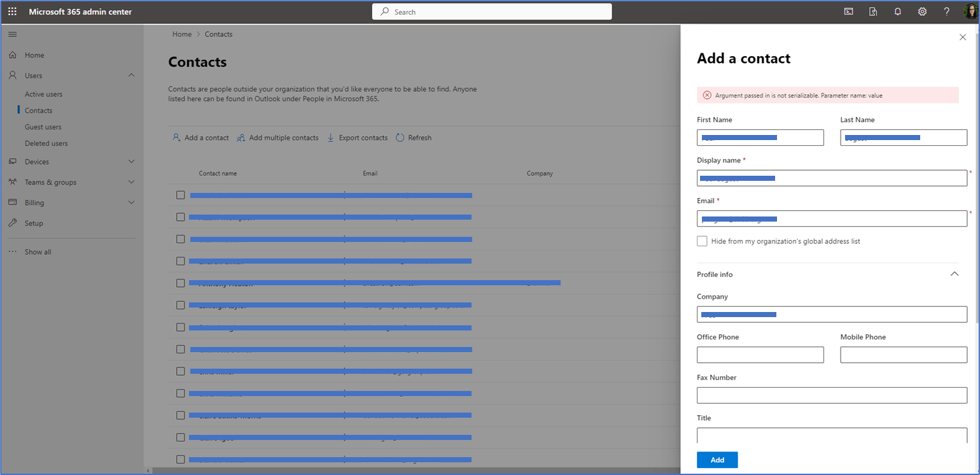
Task: Click the red error icon in alert banner
Action: (707, 96)
